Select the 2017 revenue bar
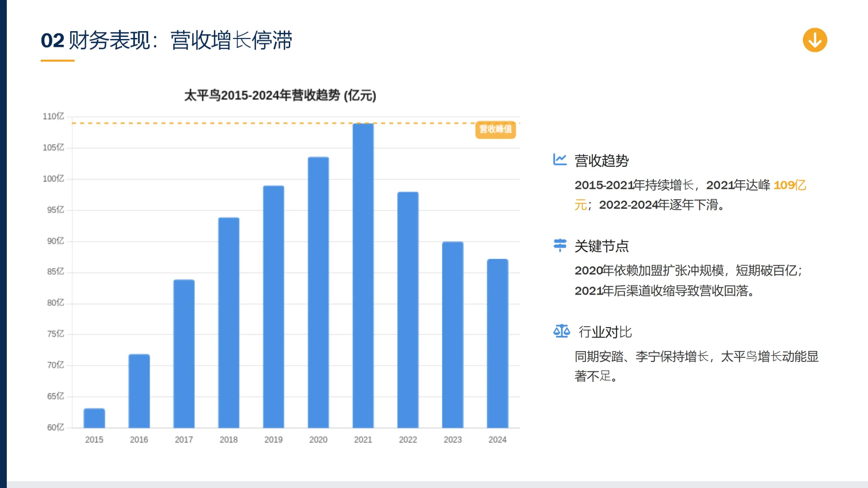 click(x=184, y=354)
